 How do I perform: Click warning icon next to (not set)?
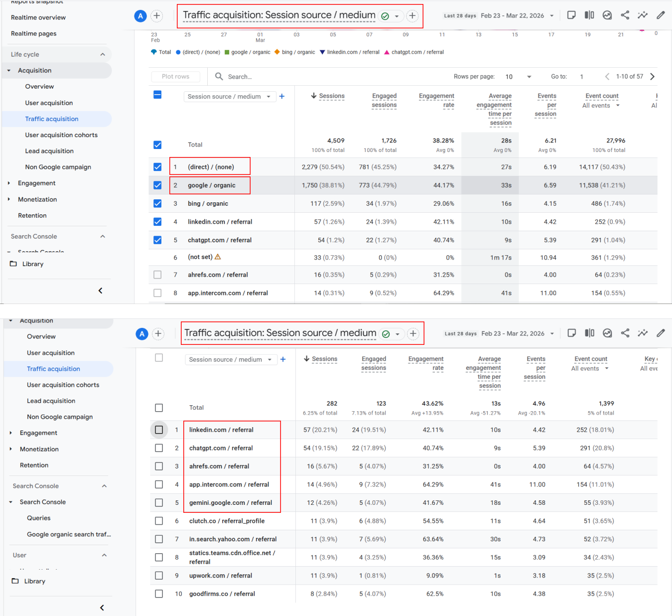coord(218,257)
